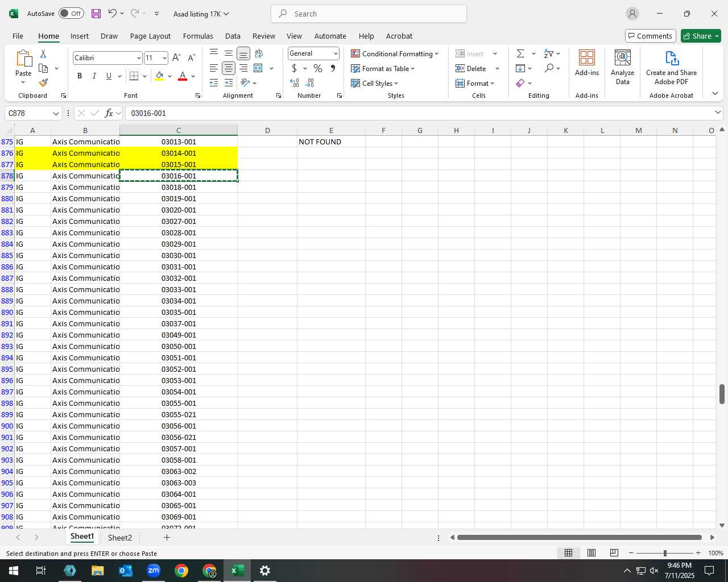Toggle Underline formatting

pyautogui.click(x=109, y=76)
